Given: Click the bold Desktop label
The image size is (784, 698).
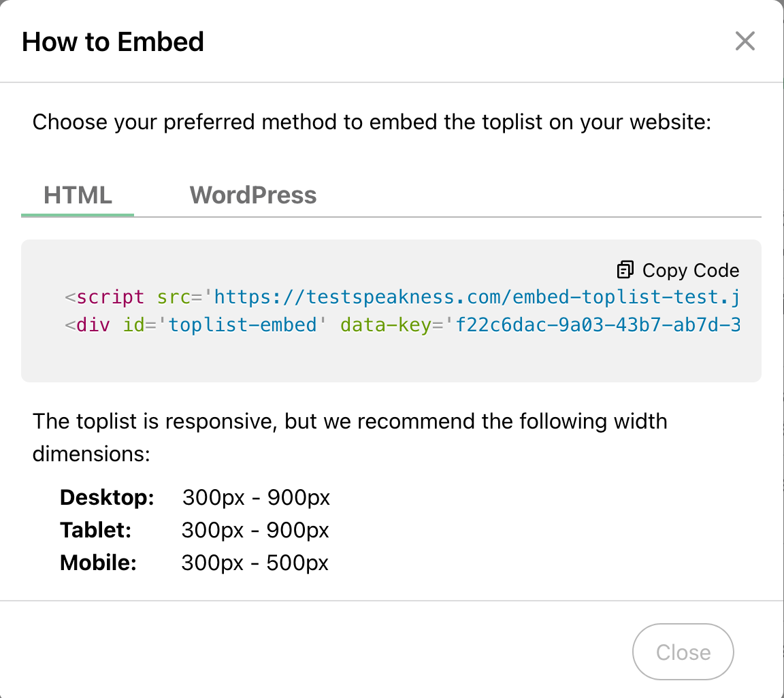Looking at the screenshot, I should 108,497.
